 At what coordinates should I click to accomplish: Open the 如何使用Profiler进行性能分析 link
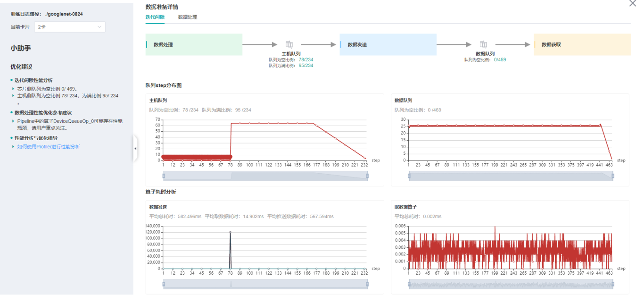[x=49, y=147]
